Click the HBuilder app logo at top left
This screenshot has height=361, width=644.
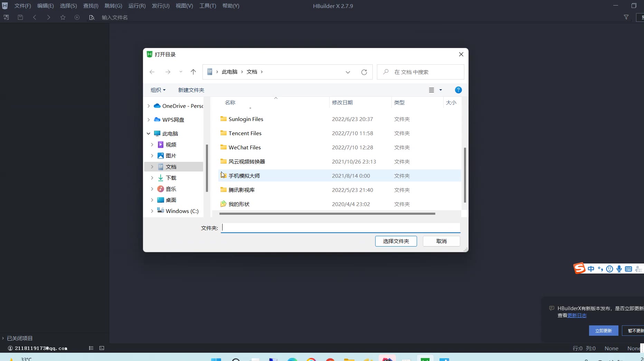click(x=5, y=6)
